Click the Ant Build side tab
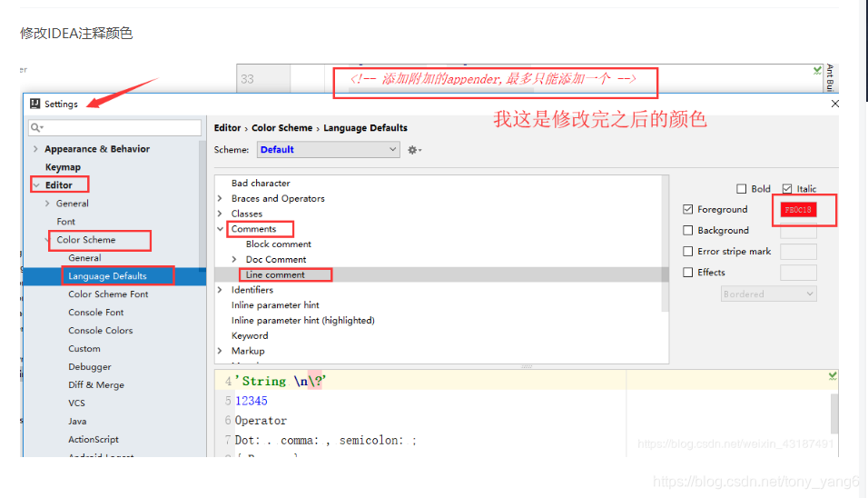This screenshot has height=498, width=868. click(829, 77)
